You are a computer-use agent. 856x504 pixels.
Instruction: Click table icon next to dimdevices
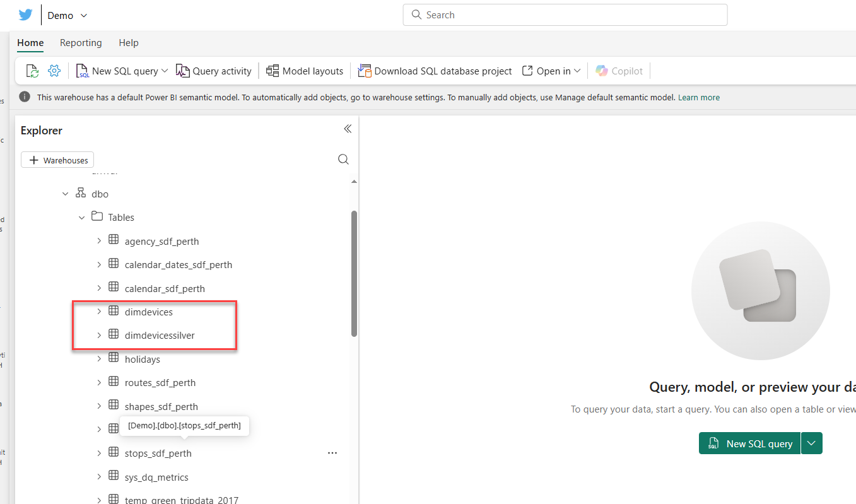click(114, 311)
